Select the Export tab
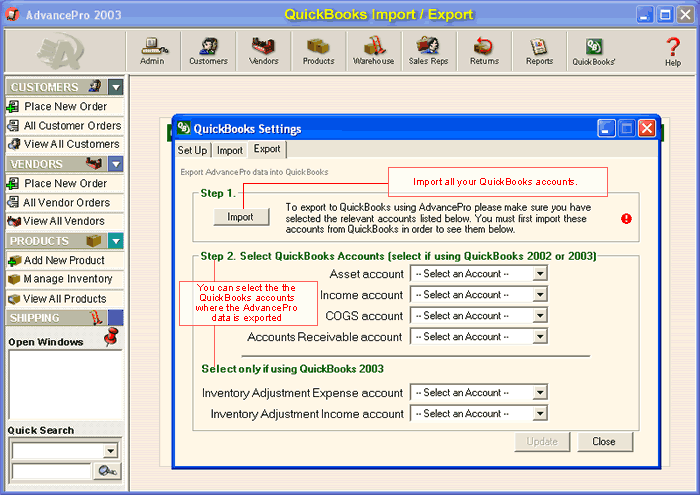The height and width of the screenshot is (495, 700). click(x=267, y=149)
